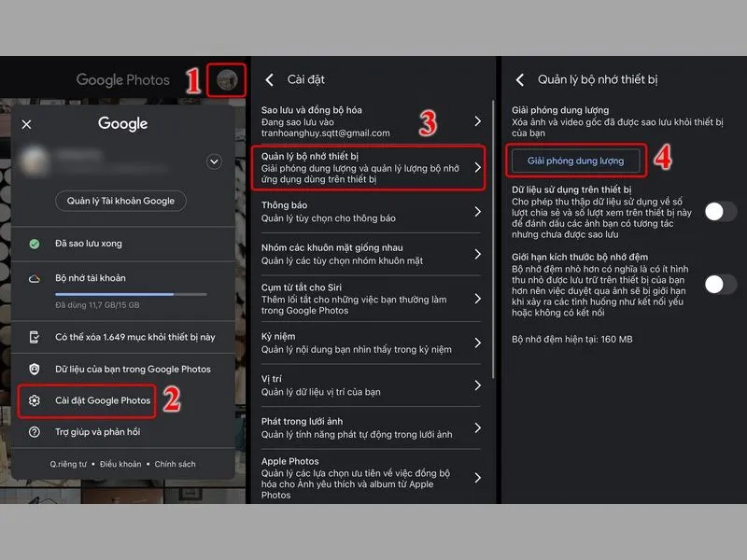The height and width of the screenshot is (560, 747).
Task: Open the Điều khoản link
Action: [x=120, y=464]
